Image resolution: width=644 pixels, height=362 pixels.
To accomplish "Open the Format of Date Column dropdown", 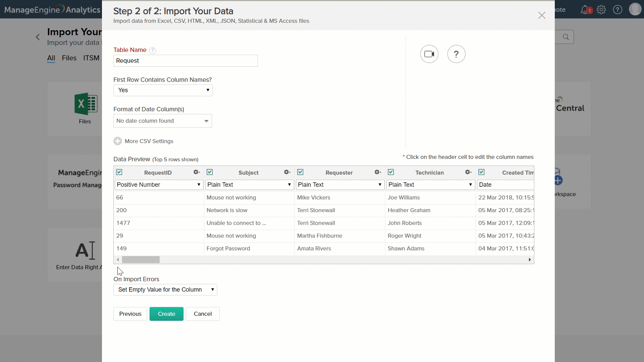I will click(x=162, y=121).
